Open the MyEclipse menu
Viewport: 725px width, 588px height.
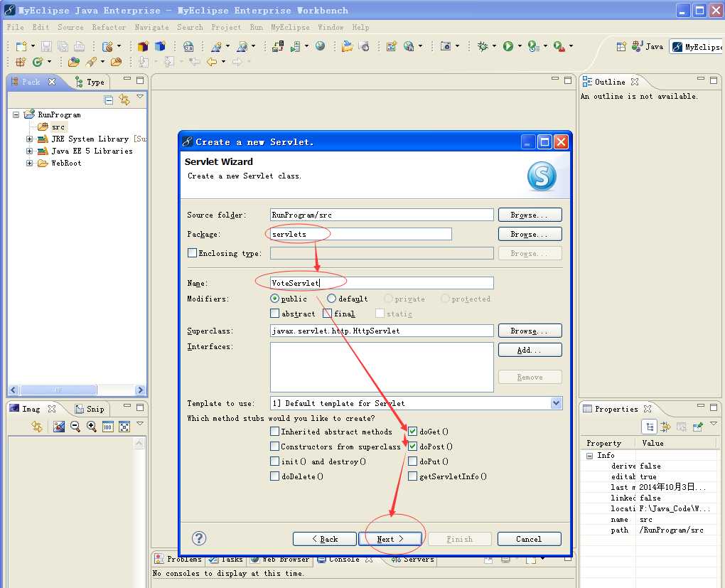(x=291, y=27)
